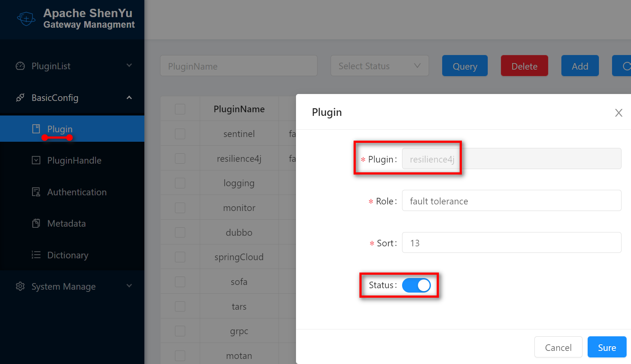This screenshot has height=364, width=631.
Task: Open the Plugin menu item
Action: coord(60,129)
